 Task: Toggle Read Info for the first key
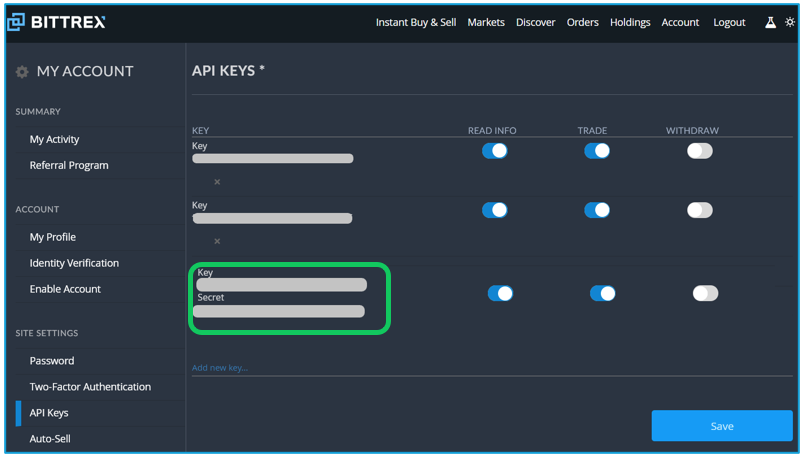coord(494,151)
